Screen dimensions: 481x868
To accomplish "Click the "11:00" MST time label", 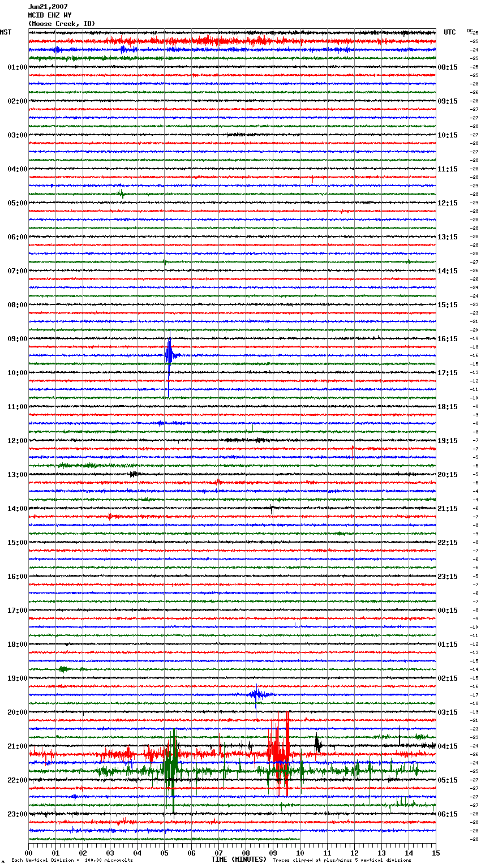I will (18, 407).
